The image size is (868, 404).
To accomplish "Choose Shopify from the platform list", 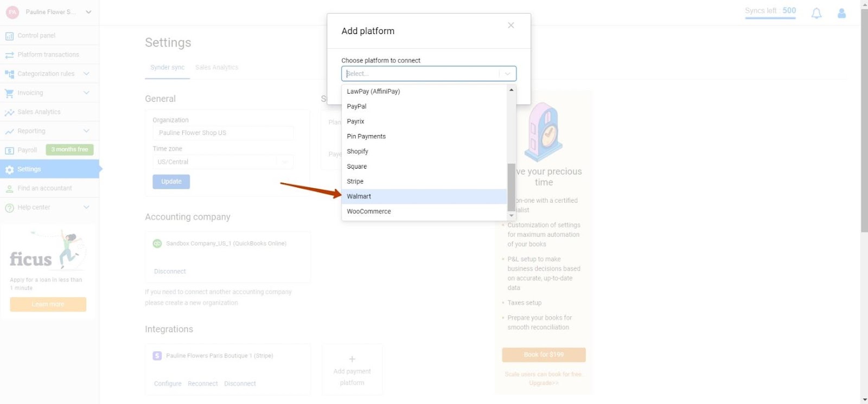I will (x=424, y=151).
